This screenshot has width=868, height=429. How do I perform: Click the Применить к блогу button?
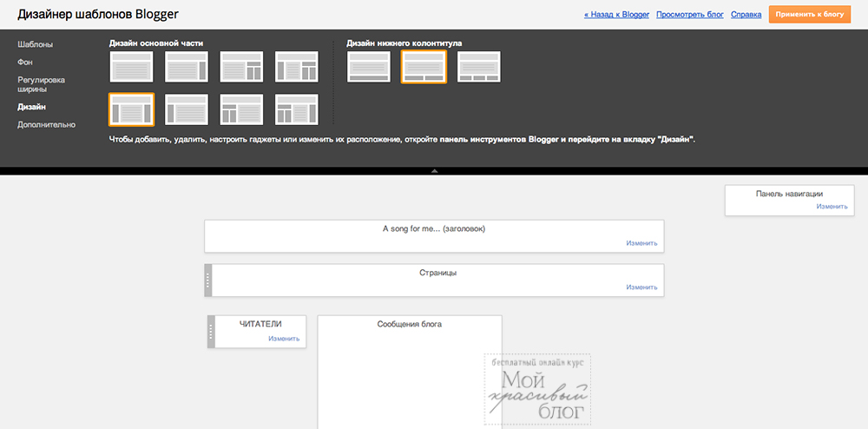(x=809, y=15)
